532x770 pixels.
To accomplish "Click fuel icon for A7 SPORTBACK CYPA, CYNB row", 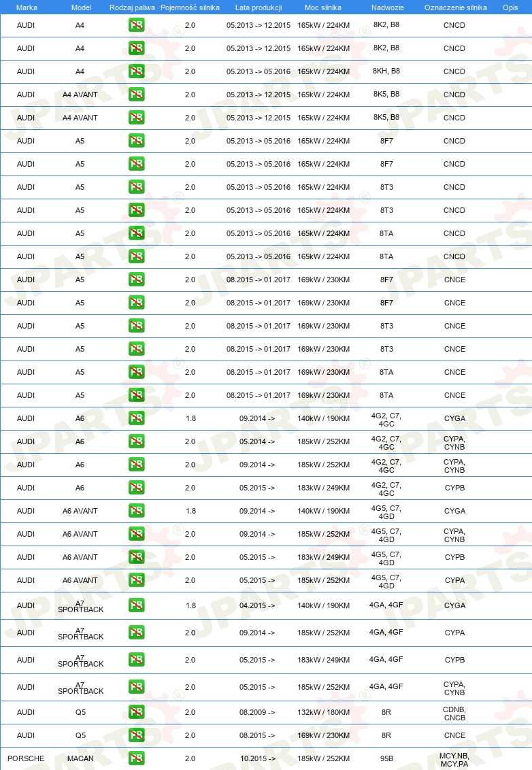I will point(137,687).
